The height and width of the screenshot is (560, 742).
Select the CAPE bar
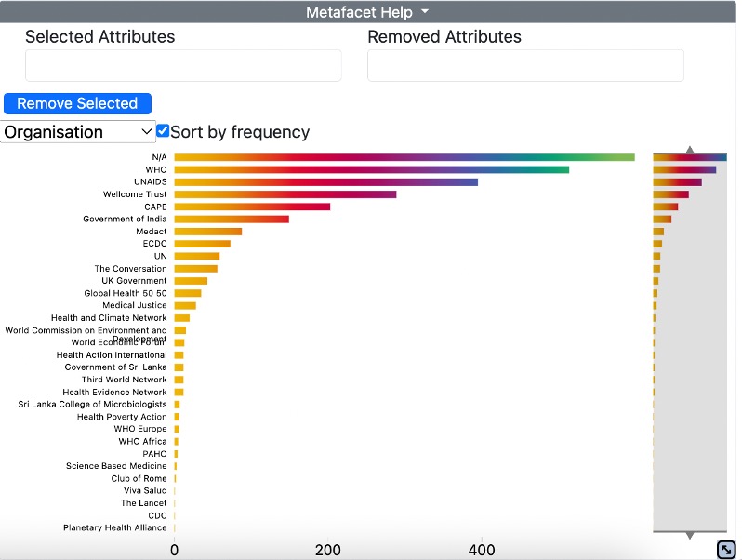pyautogui.click(x=252, y=207)
